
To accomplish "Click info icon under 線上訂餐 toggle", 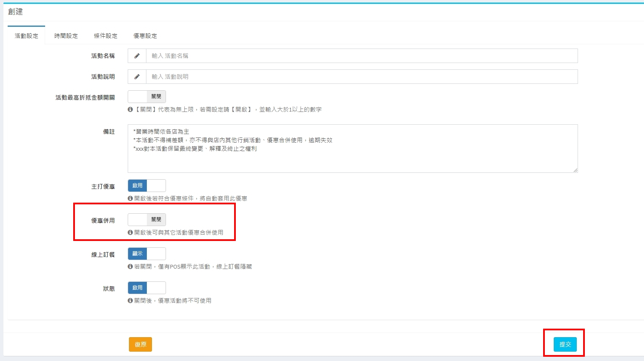I will tap(130, 266).
